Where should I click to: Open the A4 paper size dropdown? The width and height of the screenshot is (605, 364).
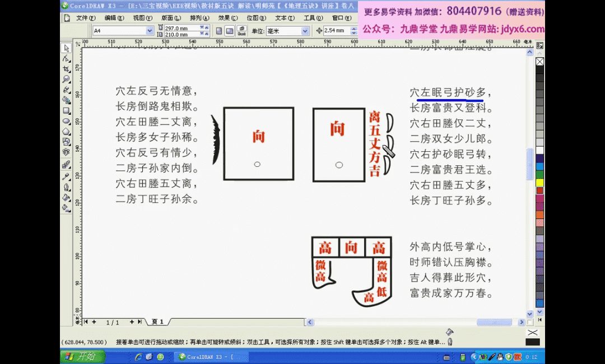point(150,31)
